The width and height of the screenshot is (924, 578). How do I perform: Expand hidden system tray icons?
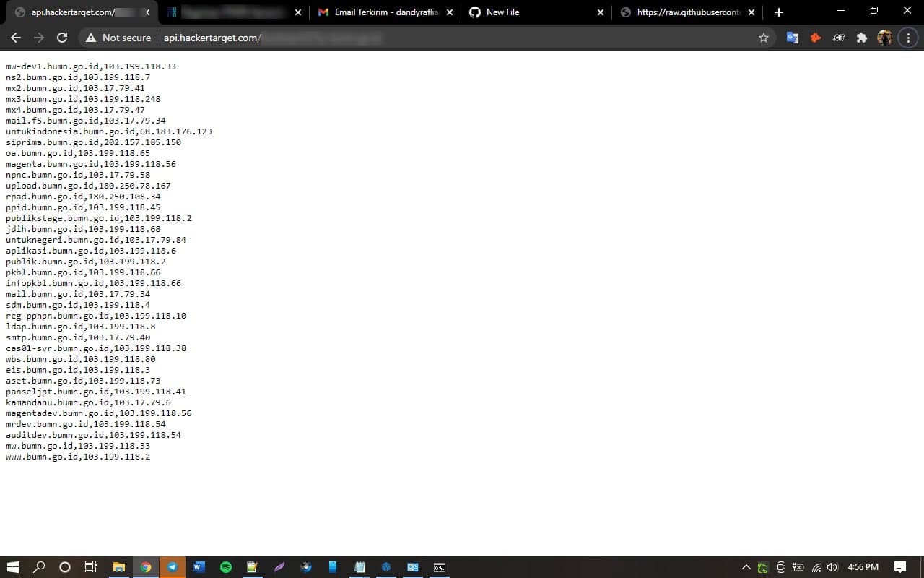(x=746, y=567)
